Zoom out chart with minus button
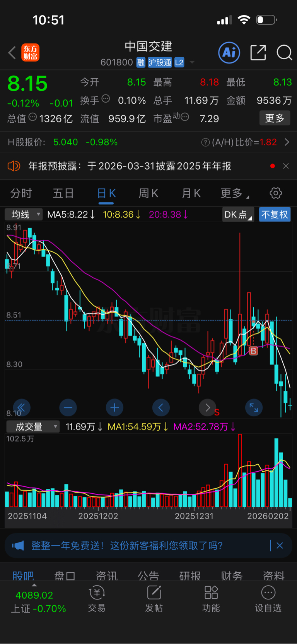Screen dimensions: 297x644 click(68, 407)
